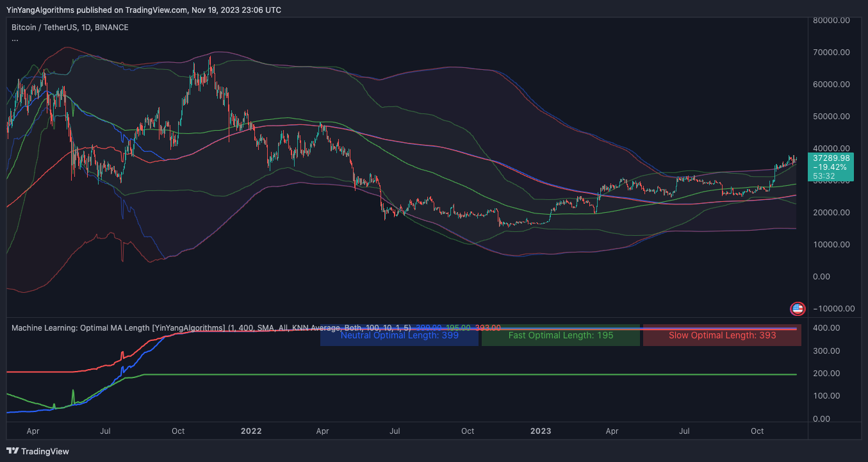Click the 80000.00 price axis label
The width and height of the screenshot is (868, 462).
point(831,21)
